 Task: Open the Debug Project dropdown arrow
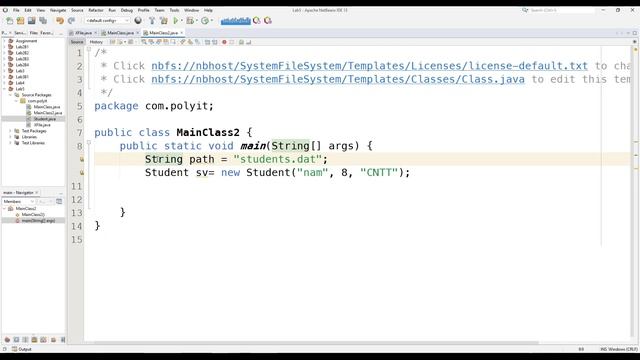(196, 20)
